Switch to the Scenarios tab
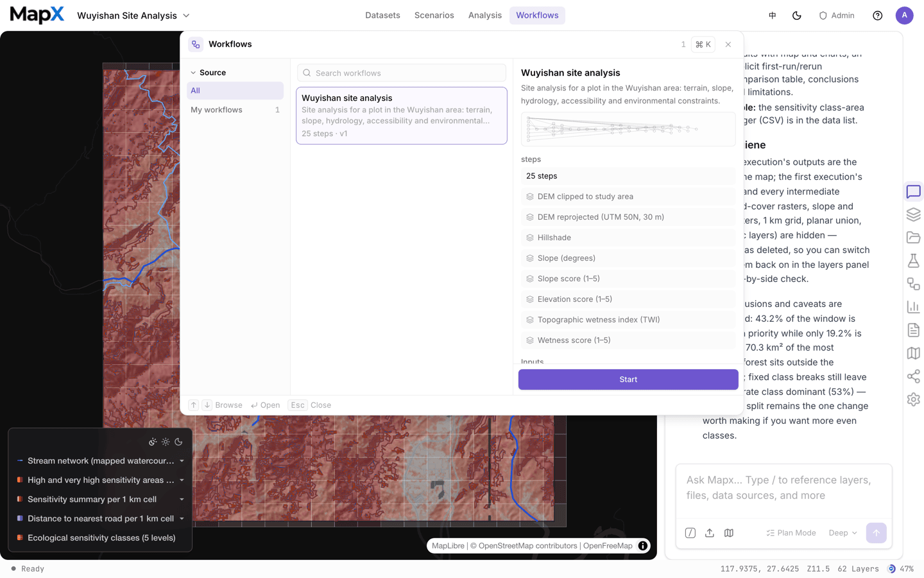 (x=434, y=15)
